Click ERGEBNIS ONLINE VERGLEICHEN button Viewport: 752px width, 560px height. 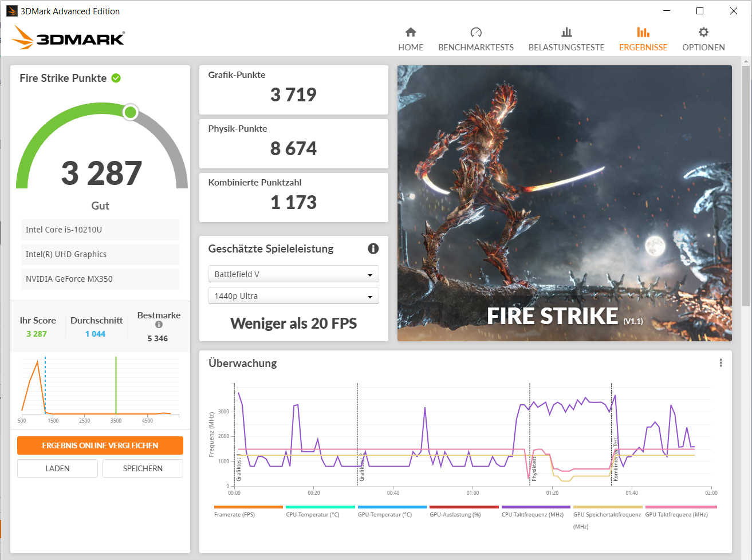100,445
